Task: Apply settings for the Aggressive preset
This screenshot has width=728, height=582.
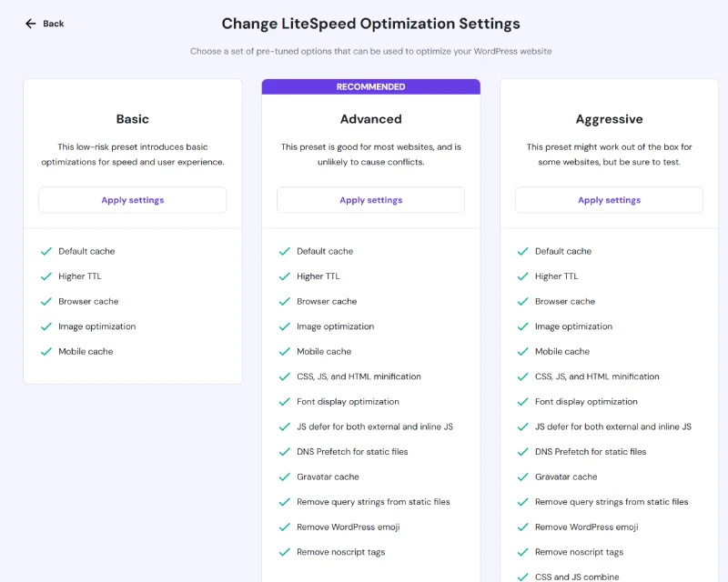Action: [x=609, y=200]
